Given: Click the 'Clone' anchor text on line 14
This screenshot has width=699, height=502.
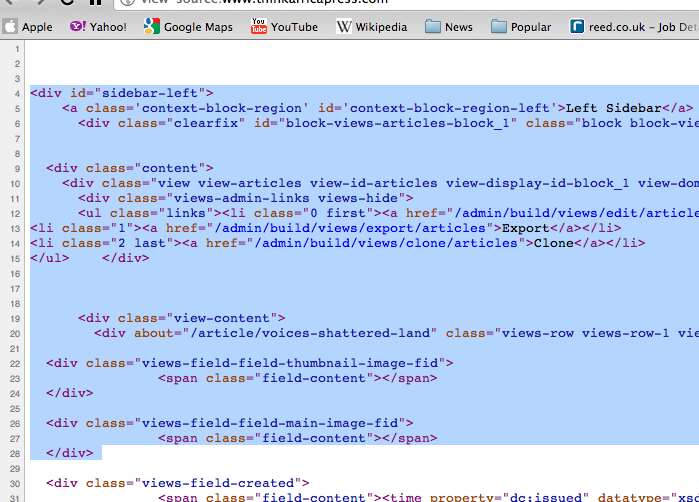Looking at the screenshot, I should click(553, 243).
